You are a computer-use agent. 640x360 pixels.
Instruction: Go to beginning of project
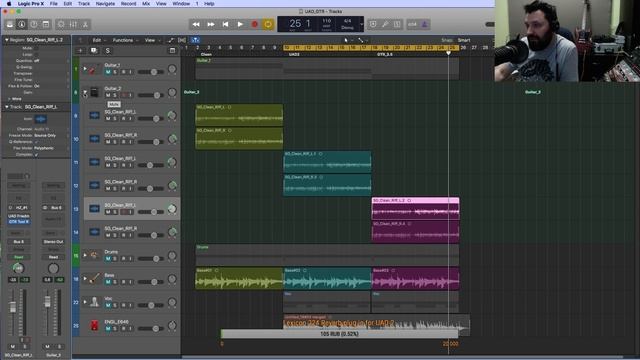click(x=225, y=24)
